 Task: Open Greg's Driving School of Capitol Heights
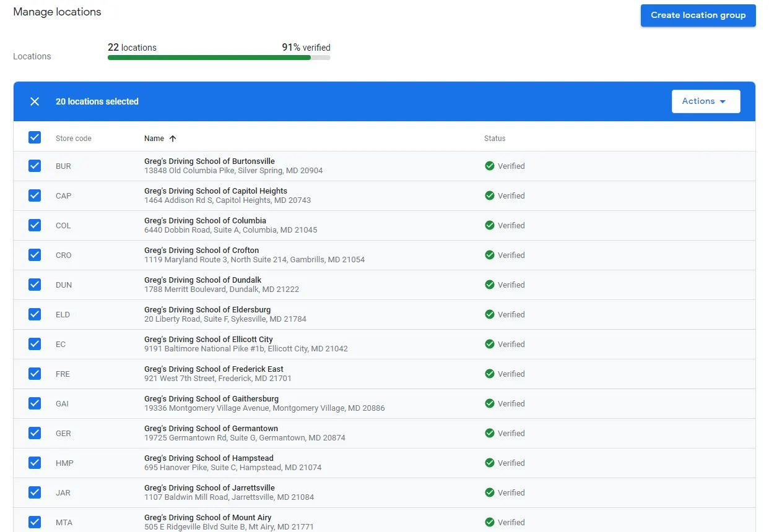pyautogui.click(x=215, y=191)
